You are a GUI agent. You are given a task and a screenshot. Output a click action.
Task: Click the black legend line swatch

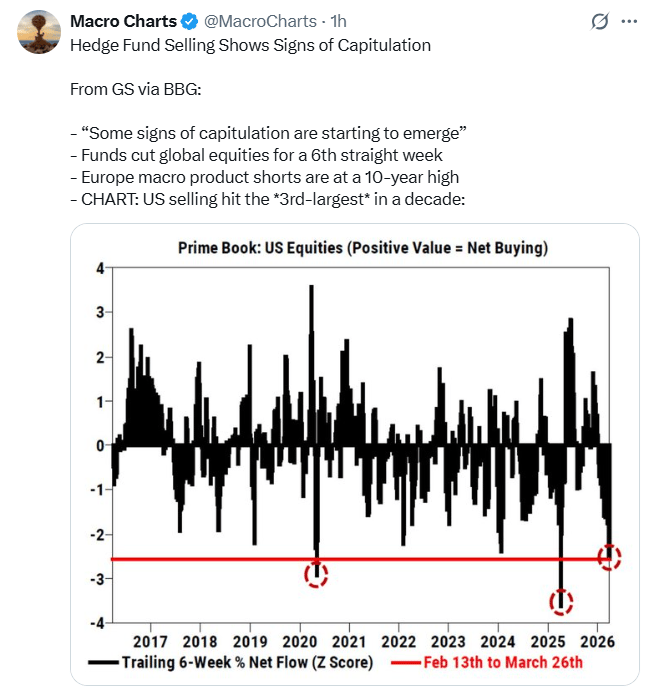click(x=103, y=662)
